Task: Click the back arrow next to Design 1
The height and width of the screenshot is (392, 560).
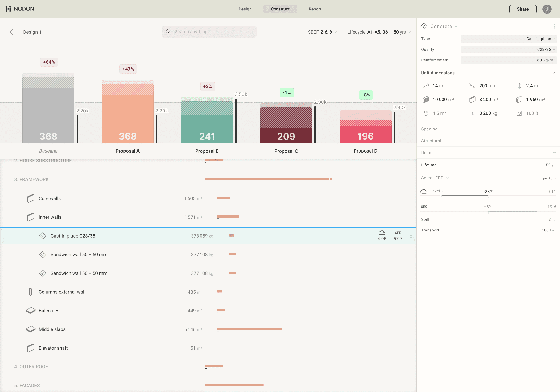Action: 12,32
